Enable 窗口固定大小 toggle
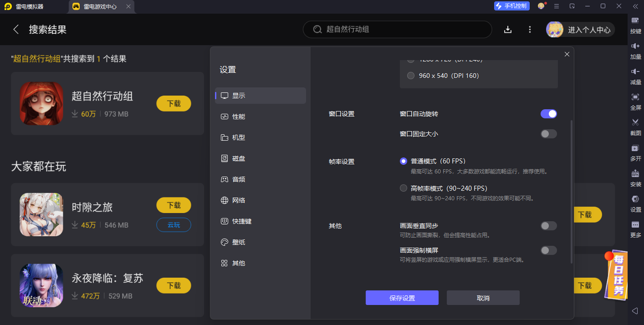Image resolution: width=644 pixels, height=325 pixels. coord(548,134)
